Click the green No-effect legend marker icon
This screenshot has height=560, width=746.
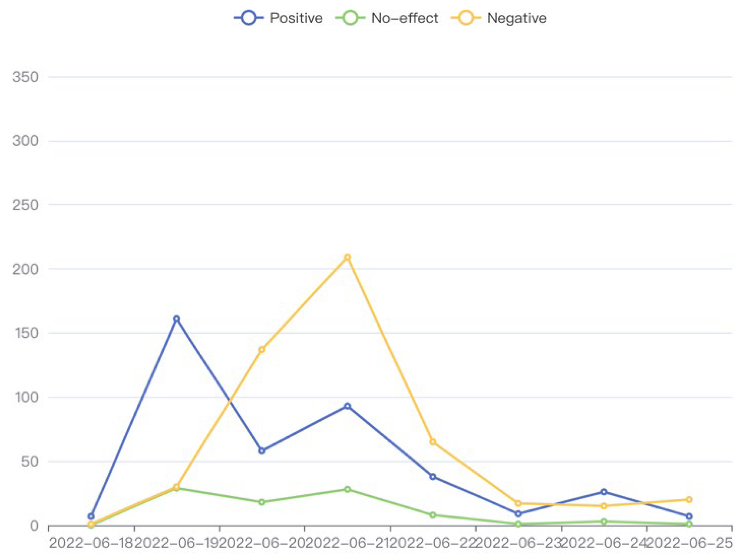[350, 18]
